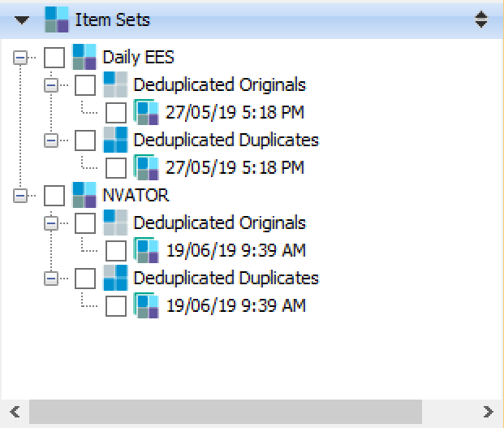The image size is (504, 428).
Task: Check the NVATOR checkbox
Action: 54,196
